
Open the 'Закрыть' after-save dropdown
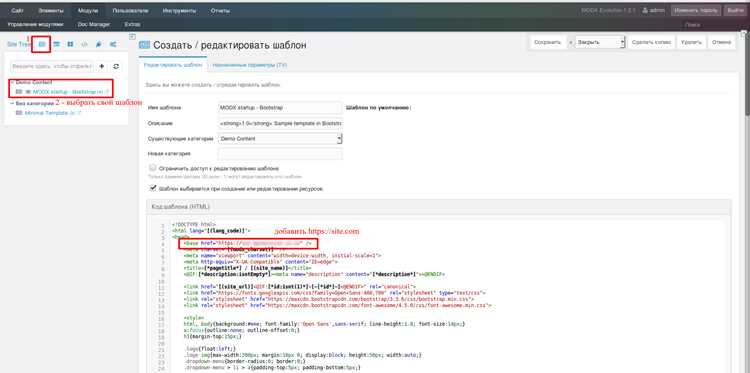pyautogui.click(x=600, y=42)
